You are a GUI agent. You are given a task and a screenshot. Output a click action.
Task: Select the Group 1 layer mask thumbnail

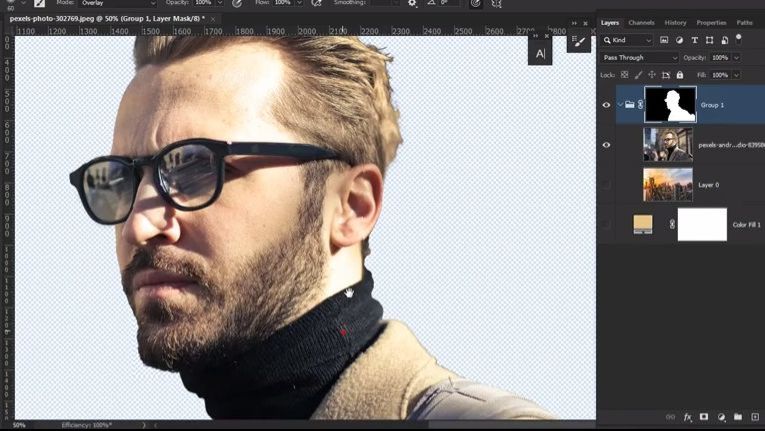[x=670, y=104]
